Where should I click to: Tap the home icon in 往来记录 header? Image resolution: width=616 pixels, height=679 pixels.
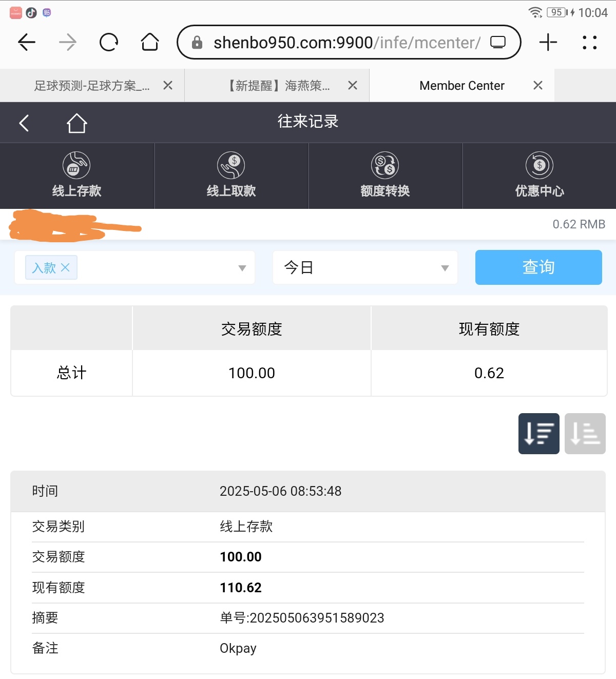tap(76, 123)
